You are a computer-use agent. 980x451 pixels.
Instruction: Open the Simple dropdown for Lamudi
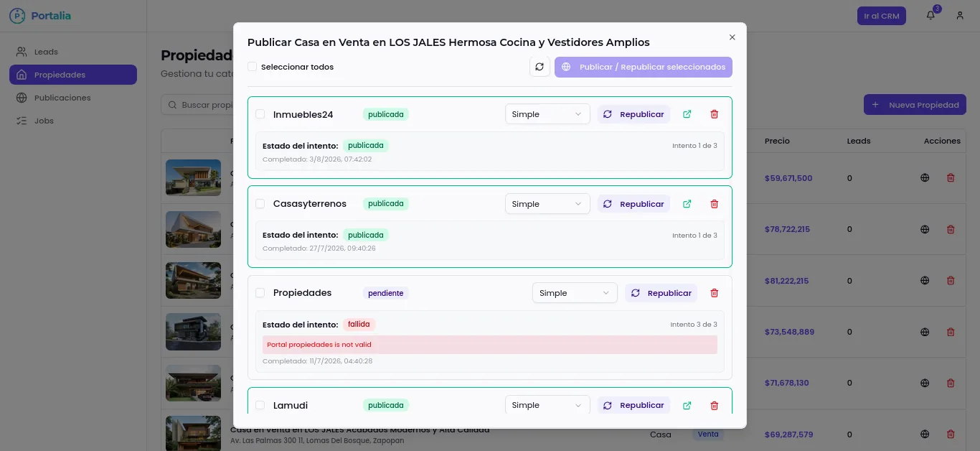click(547, 405)
